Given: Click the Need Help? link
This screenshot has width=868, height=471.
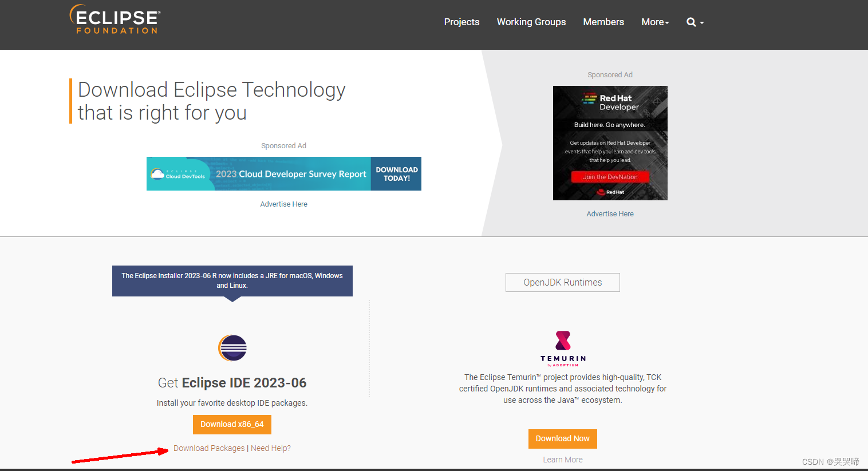Looking at the screenshot, I should point(271,448).
